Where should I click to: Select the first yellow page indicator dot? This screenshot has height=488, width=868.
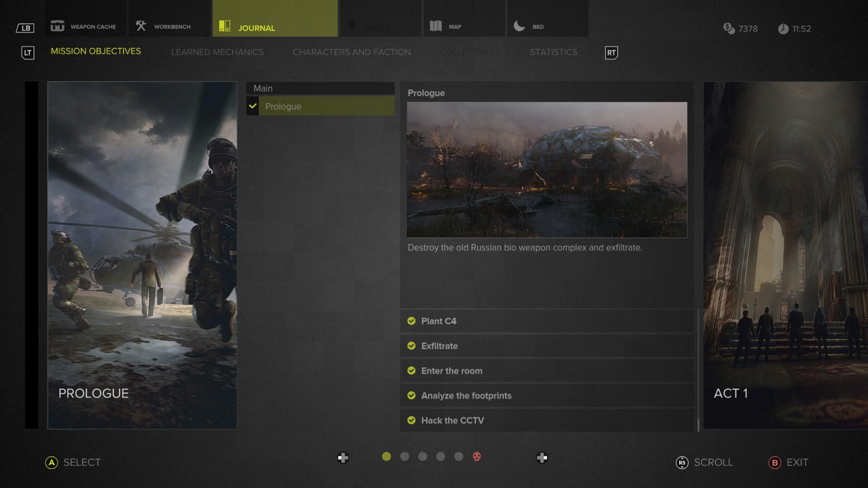(387, 457)
